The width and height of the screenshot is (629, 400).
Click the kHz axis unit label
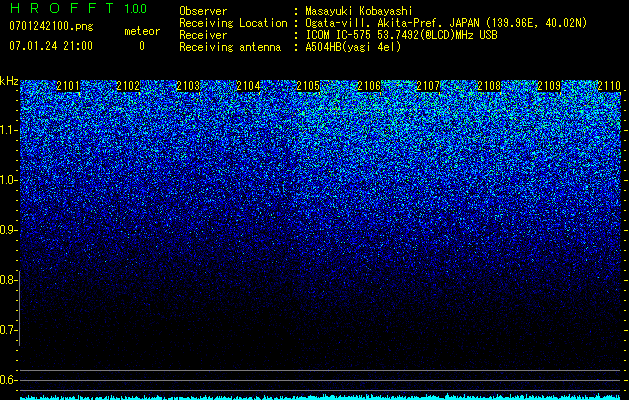(9, 81)
